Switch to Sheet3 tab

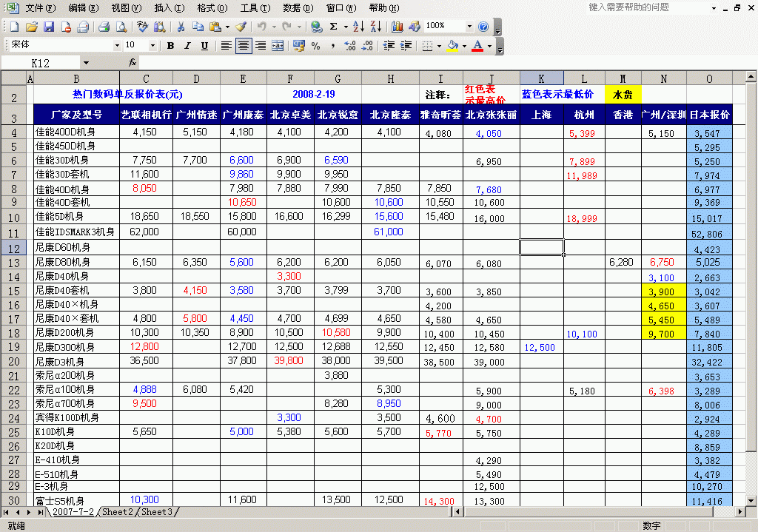click(x=157, y=511)
